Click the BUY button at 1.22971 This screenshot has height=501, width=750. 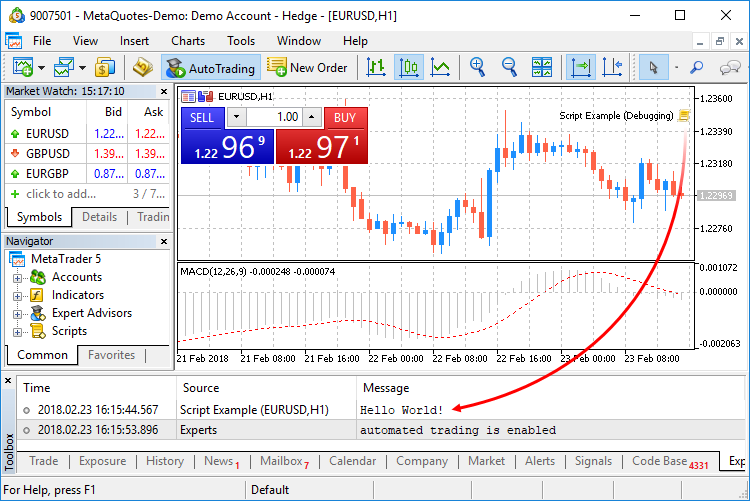point(322,136)
